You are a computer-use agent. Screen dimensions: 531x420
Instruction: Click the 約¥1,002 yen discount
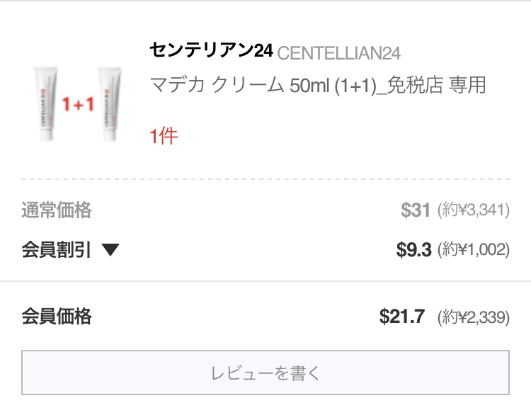click(x=474, y=249)
